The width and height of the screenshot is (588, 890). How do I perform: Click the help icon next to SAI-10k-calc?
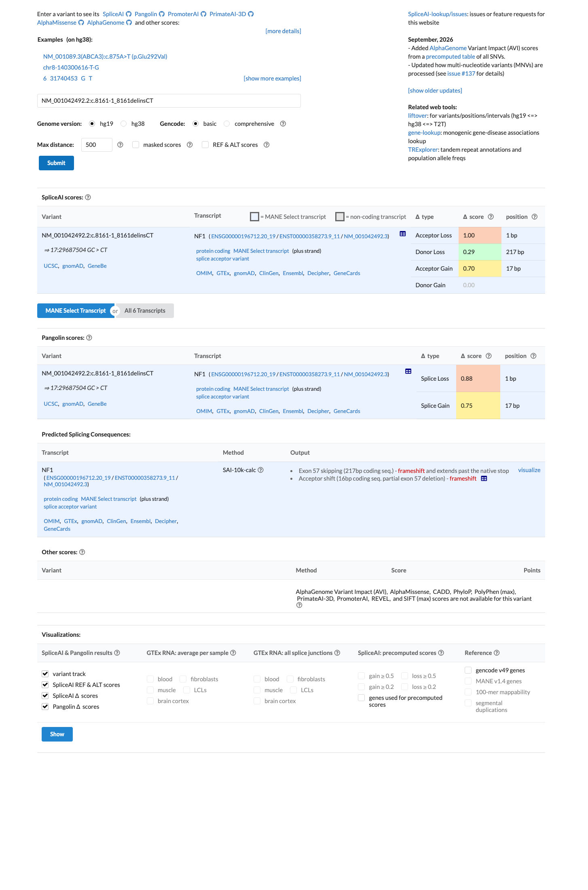(261, 470)
